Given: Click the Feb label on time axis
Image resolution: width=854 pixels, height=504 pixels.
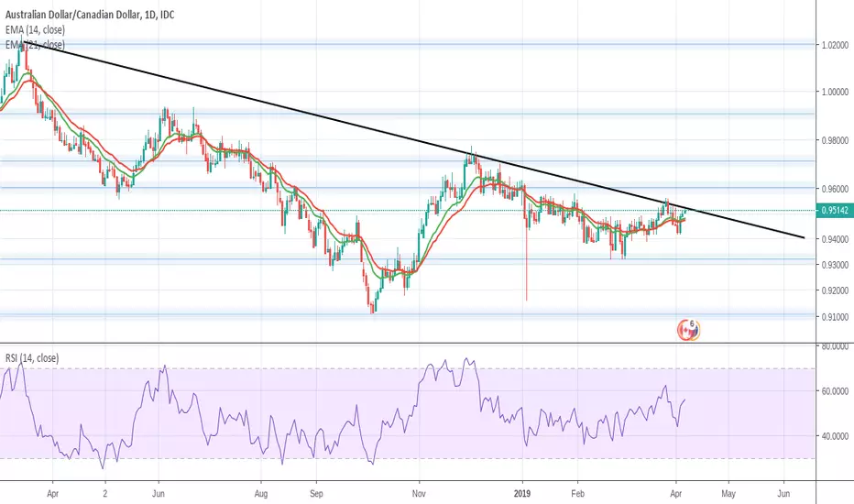Looking at the screenshot, I should coord(577,494).
